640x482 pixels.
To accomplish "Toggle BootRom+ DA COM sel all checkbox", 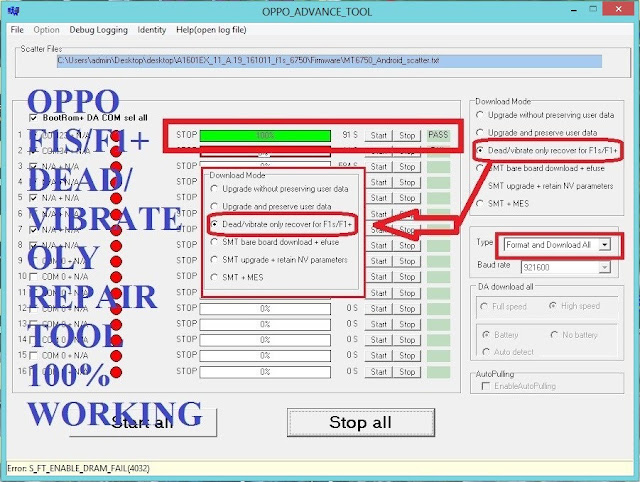I will click(33, 118).
